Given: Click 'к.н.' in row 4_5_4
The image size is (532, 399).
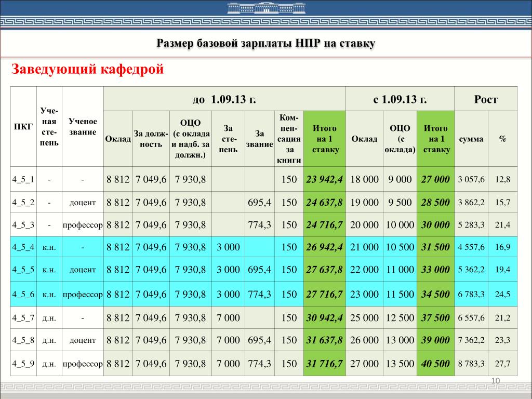Looking at the screenshot, I should (x=49, y=247).
